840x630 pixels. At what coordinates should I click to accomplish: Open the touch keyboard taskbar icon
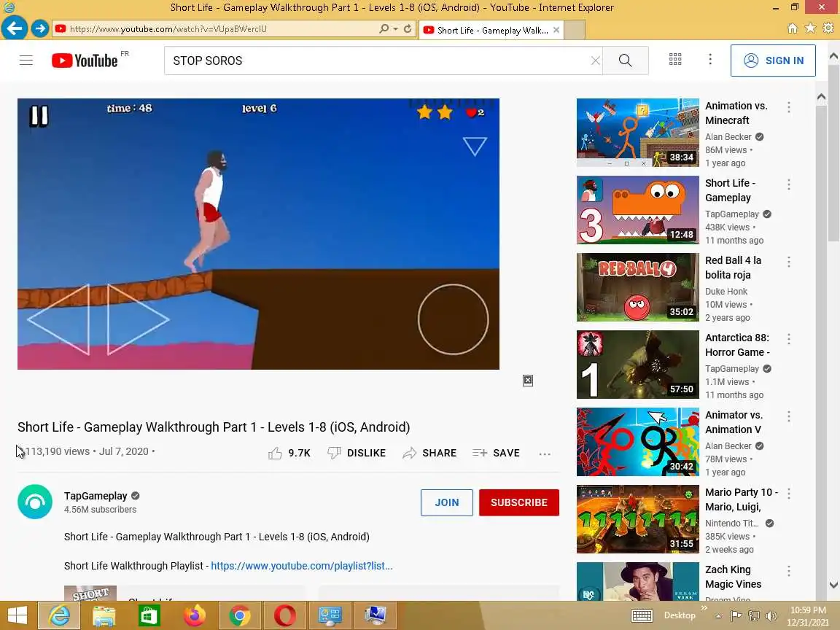pyautogui.click(x=642, y=615)
